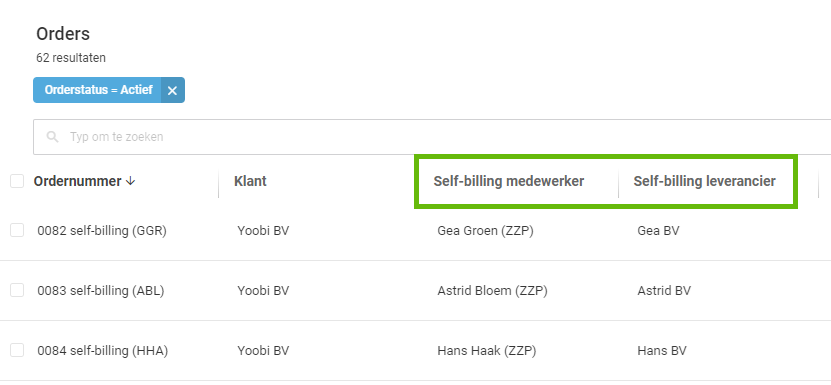Open order 0082 self-billing (GGR)
831x385 pixels.
click(x=102, y=231)
